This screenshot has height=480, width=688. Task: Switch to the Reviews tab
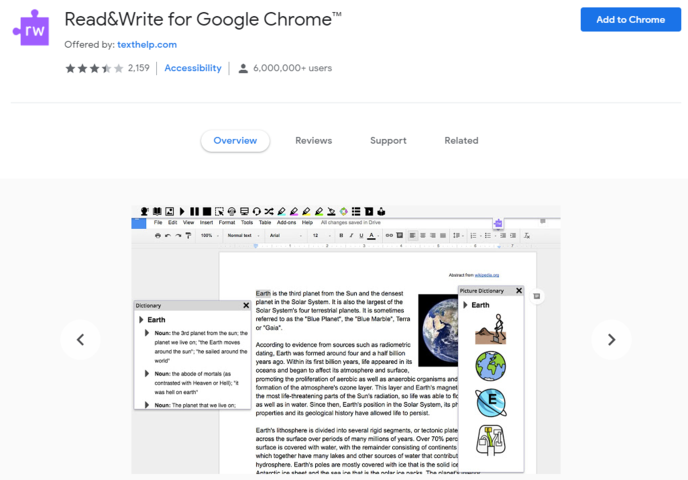coord(313,141)
